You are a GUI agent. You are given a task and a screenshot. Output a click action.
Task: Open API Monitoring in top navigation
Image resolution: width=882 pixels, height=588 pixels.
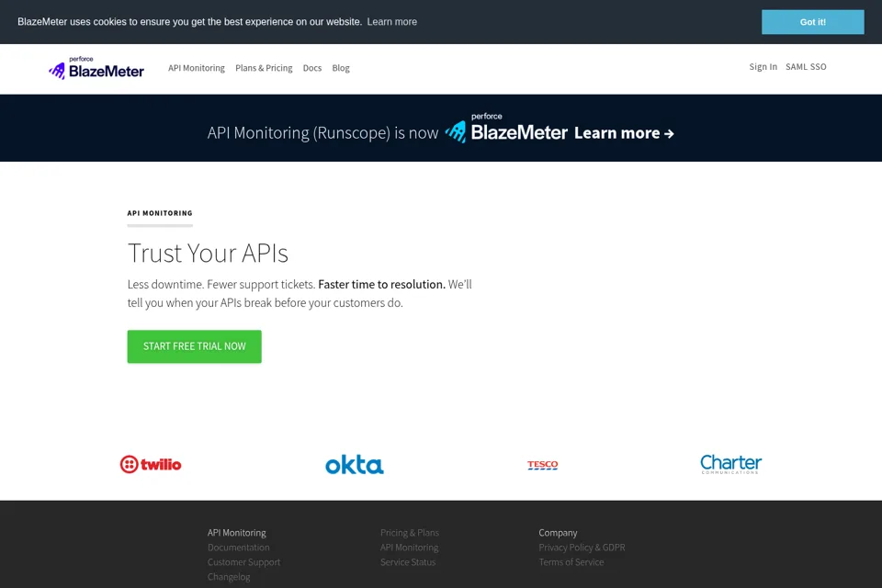[197, 68]
